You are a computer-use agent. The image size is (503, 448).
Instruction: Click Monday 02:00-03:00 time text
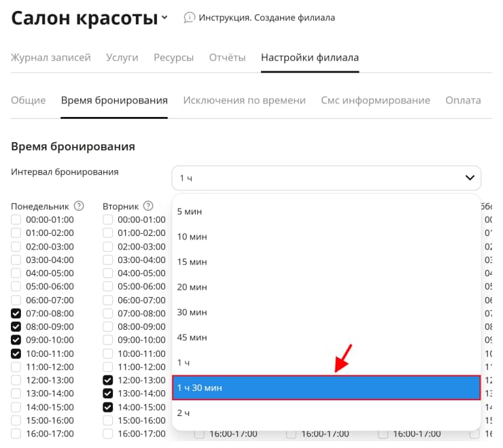pyautogui.click(x=50, y=247)
